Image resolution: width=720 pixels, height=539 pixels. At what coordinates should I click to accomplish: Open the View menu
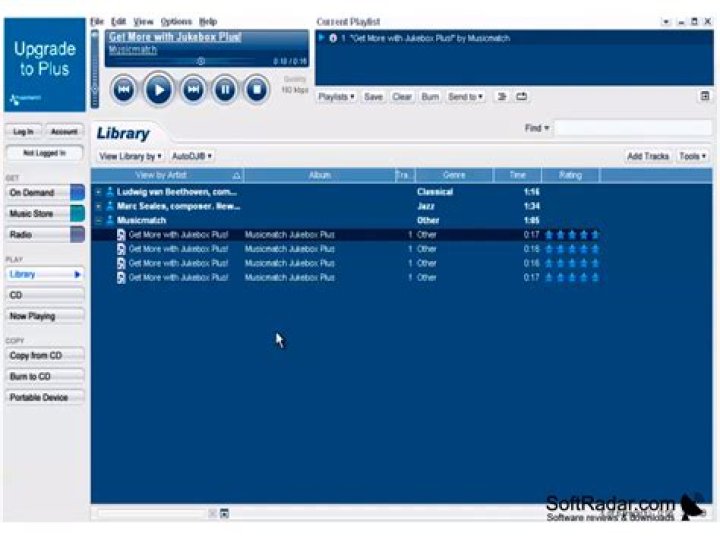(x=143, y=22)
